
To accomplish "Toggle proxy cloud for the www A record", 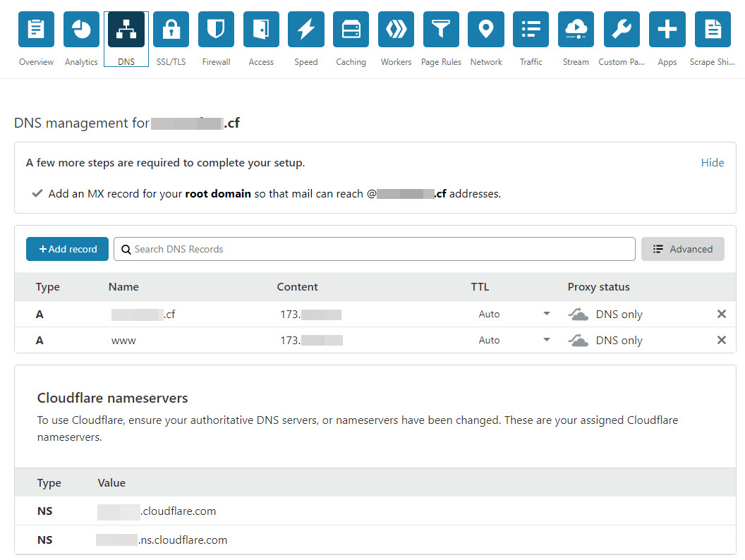I will click(x=579, y=341).
